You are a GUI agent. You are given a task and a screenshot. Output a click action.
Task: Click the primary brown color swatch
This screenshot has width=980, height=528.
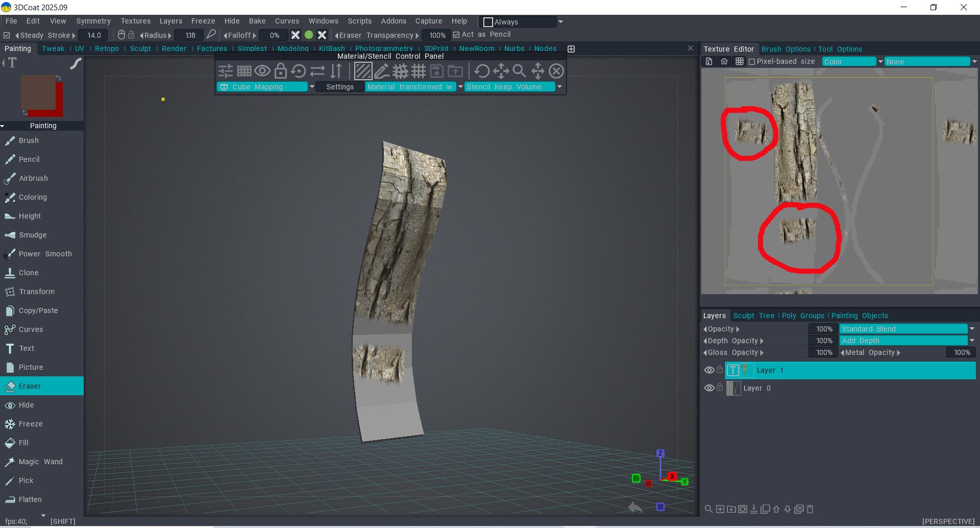point(38,92)
